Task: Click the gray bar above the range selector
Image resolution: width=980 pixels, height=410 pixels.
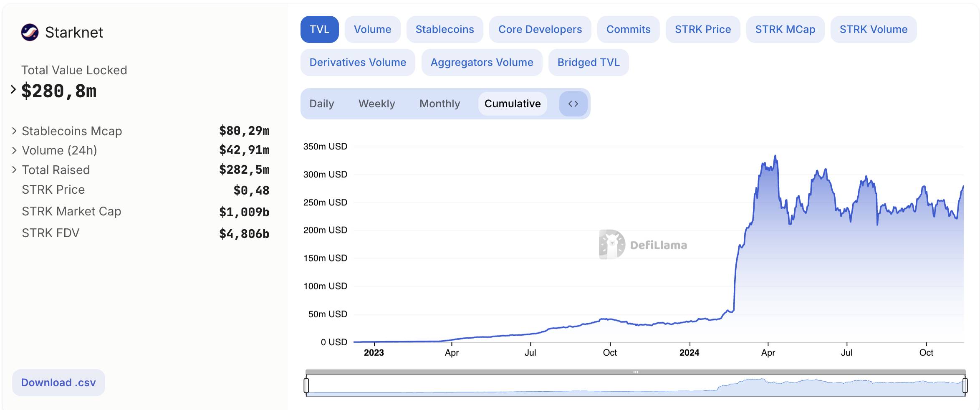Action: (636, 372)
